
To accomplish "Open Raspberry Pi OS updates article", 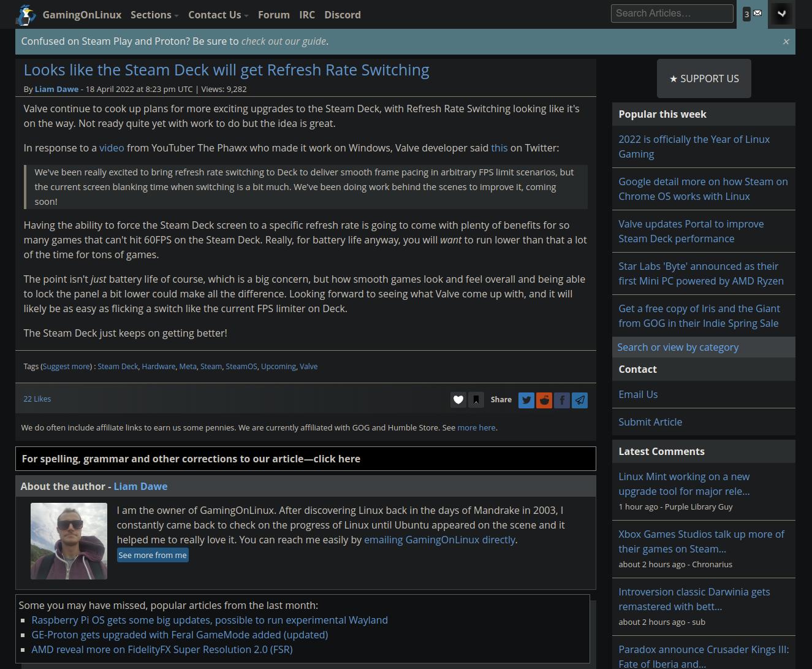I will [x=210, y=620].
